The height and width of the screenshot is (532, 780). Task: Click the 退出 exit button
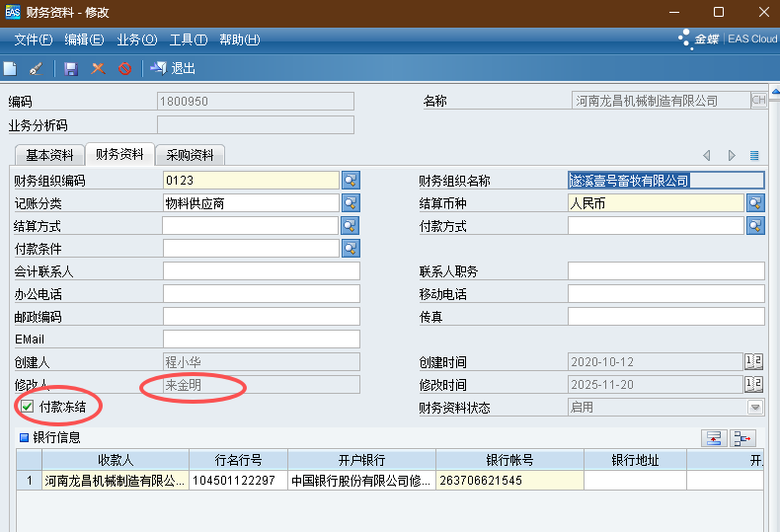click(x=174, y=69)
